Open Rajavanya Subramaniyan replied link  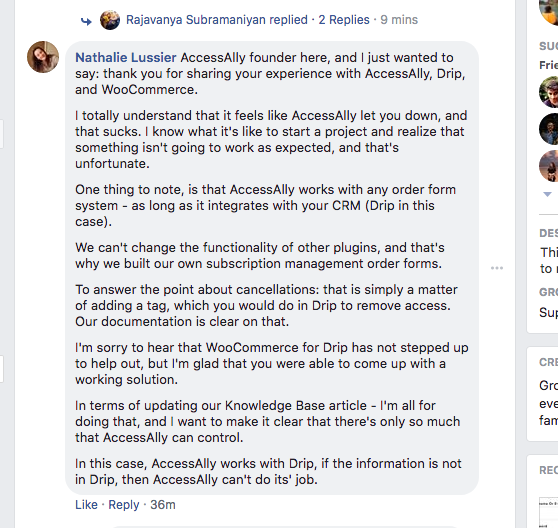pyautogui.click(x=217, y=20)
